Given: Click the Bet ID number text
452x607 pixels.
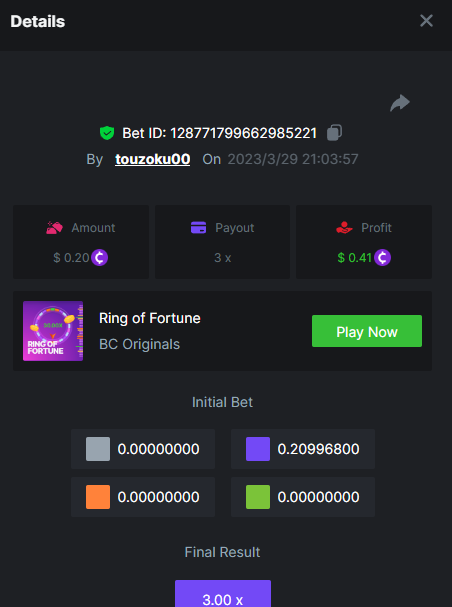Looking at the screenshot, I should tap(243, 133).
